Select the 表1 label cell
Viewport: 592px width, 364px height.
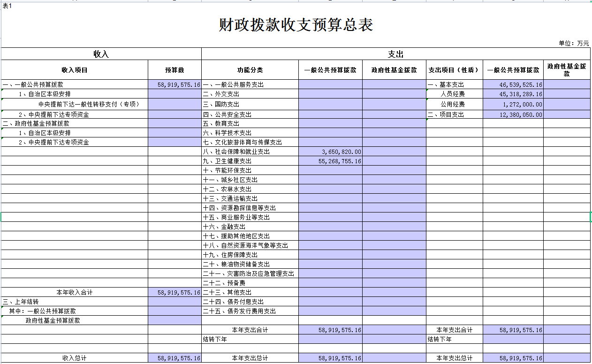pos(7,6)
